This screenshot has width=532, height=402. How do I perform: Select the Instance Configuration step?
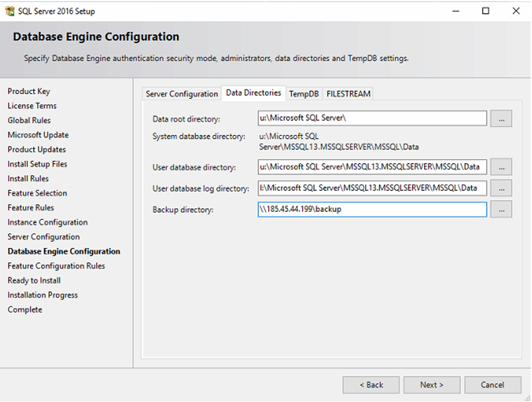click(48, 222)
